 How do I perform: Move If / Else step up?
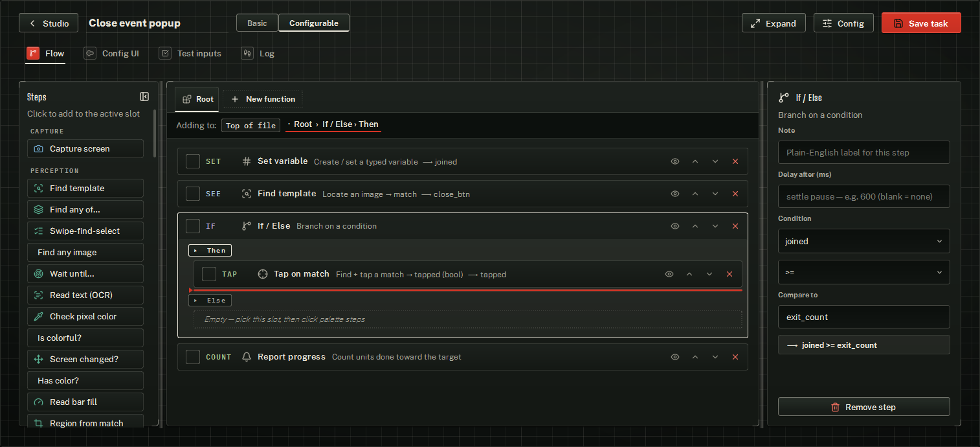695,226
